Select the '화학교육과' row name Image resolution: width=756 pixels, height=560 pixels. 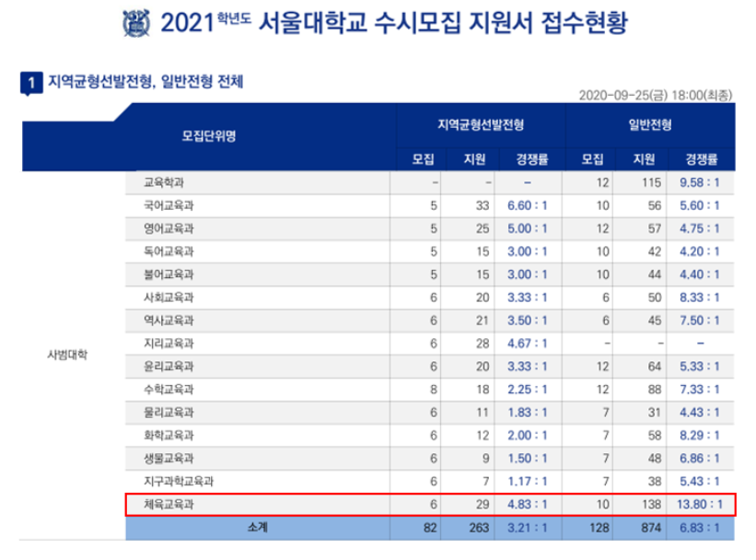(169, 435)
